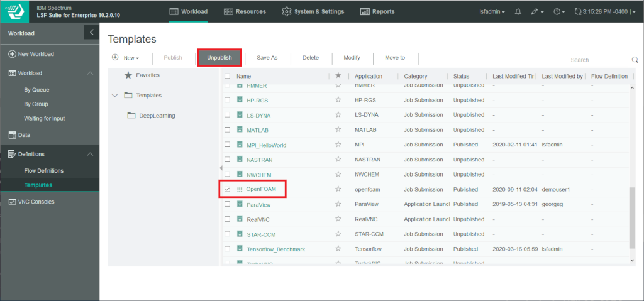Viewport: 644px width, 301px height.
Task: Click the ParaView template file icon
Action: point(240,204)
